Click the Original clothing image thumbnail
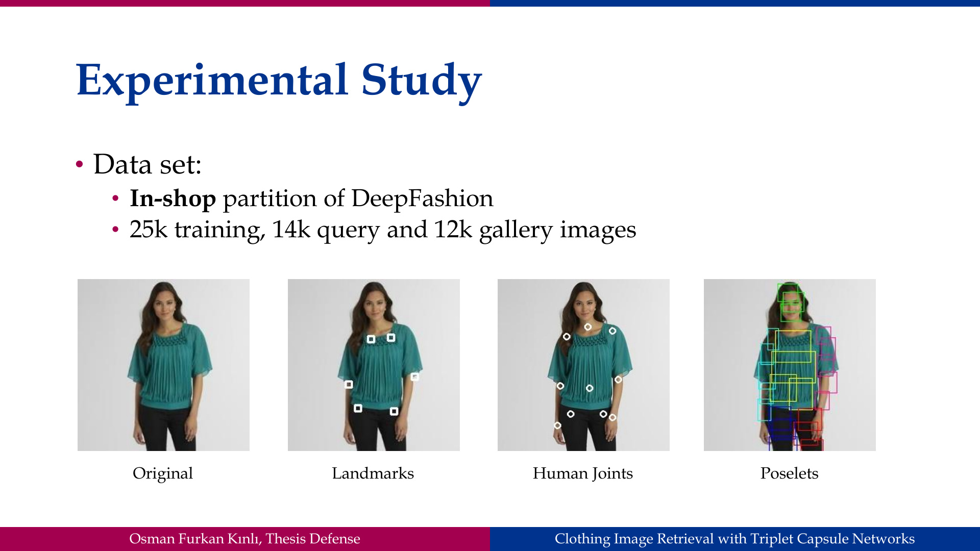 click(163, 365)
